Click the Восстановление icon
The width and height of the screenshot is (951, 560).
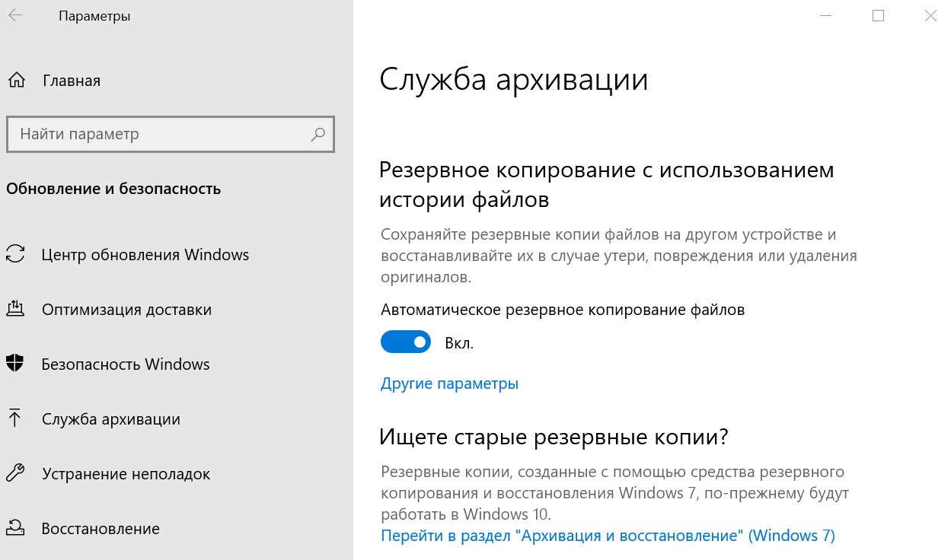15,529
